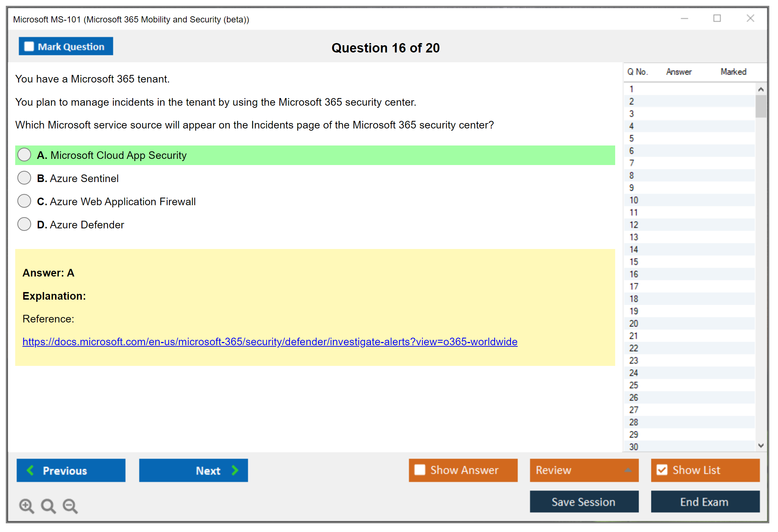Select question 10 row in list

pos(634,200)
